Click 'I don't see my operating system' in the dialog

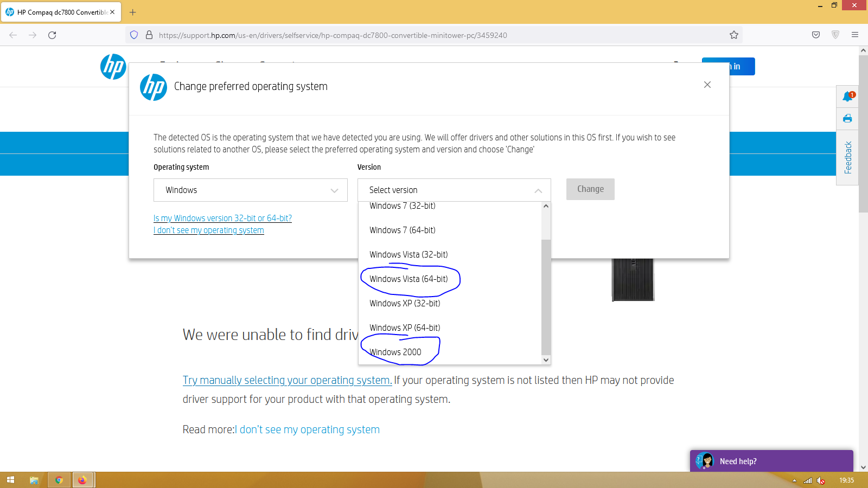click(209, 230)
